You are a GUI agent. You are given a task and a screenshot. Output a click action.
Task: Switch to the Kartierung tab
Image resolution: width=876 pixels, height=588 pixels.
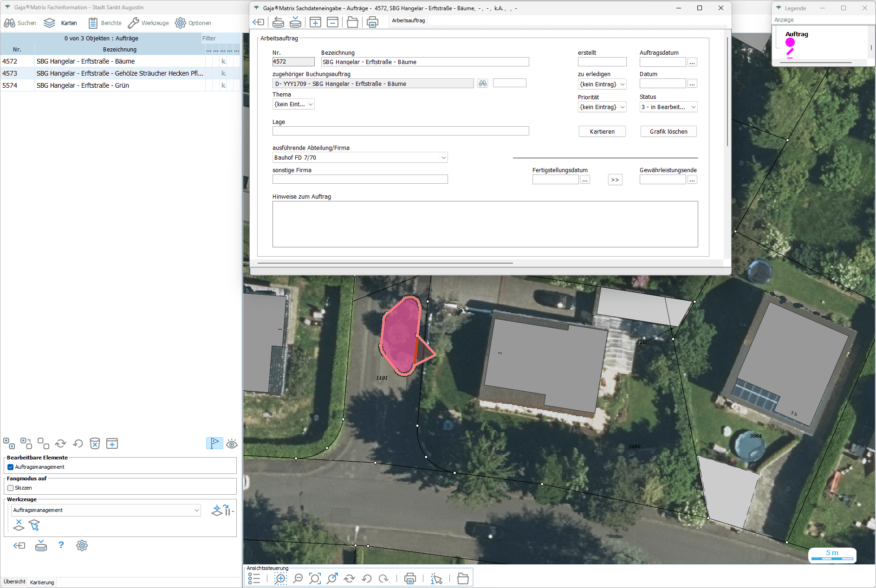click(42, 582)
